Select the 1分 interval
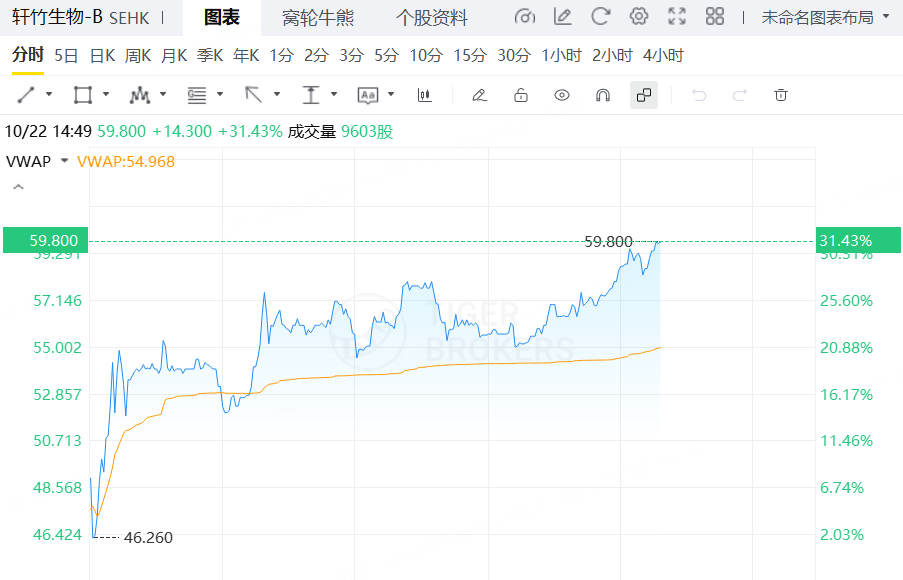 [x=282, y=55]
